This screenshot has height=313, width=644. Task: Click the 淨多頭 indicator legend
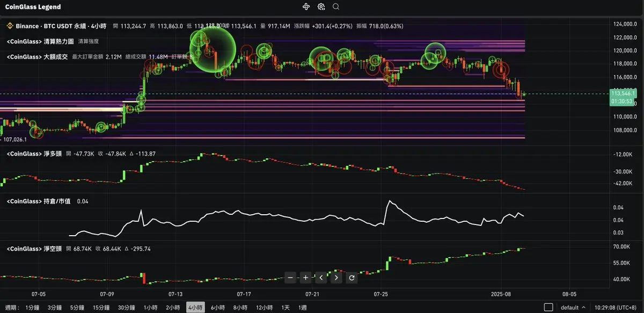point(34,154)
